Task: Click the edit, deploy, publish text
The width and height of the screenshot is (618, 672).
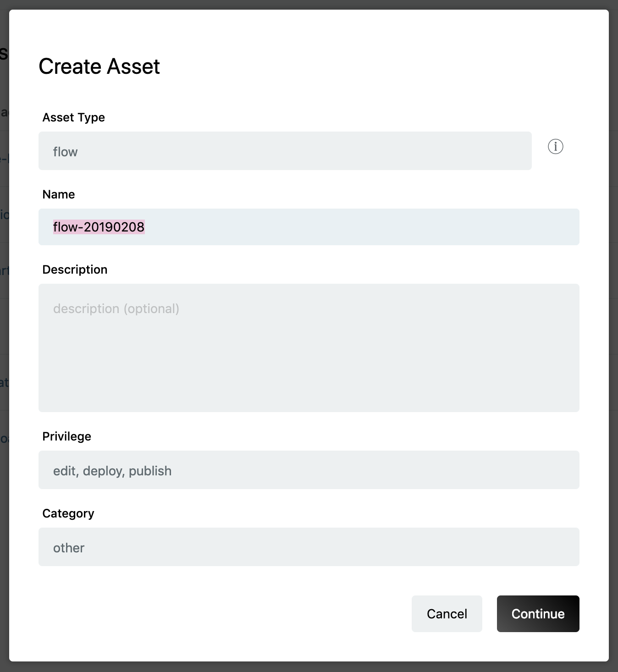Action: pyautogui.click(x=112, y=471)
